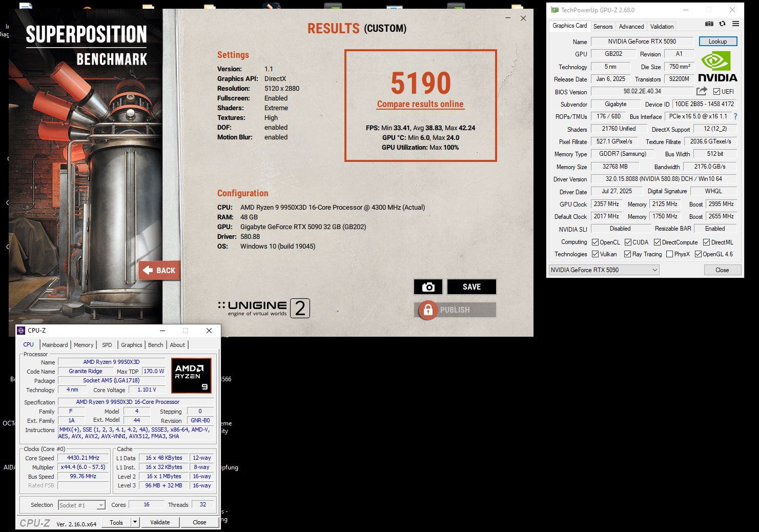Image resolution: width=759 pixels, height=532 pixels.
Task: Select the Graphics Card tab in GPU-Z
Action: (569, 26)
